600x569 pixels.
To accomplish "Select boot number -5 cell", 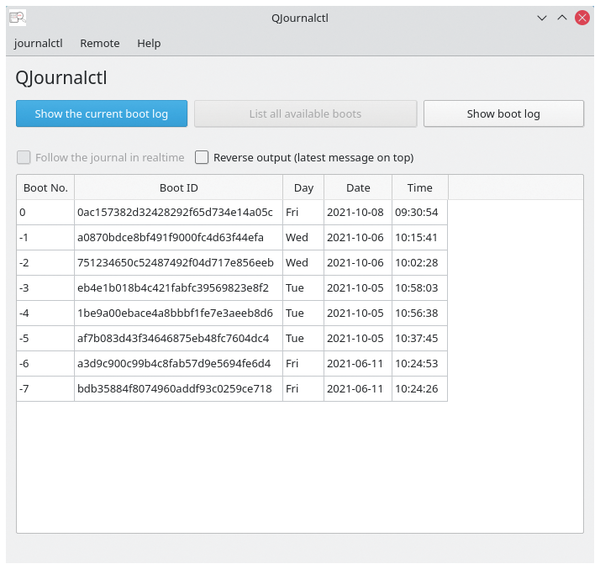I will click(x=46, y=339).
